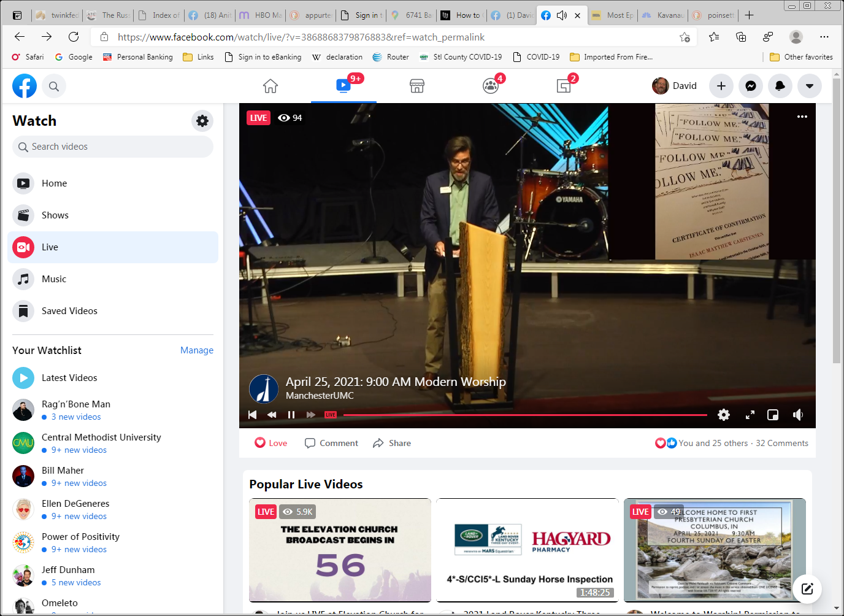
Task: Open the notifications bell
Action: (x=780, y=86)
